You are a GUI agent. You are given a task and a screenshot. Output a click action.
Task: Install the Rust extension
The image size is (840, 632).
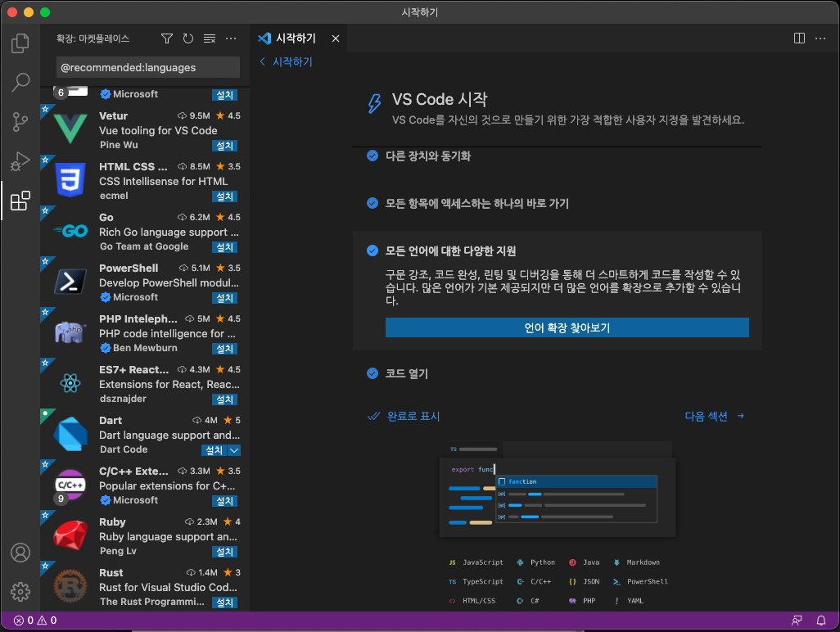(x=224, y=603)
